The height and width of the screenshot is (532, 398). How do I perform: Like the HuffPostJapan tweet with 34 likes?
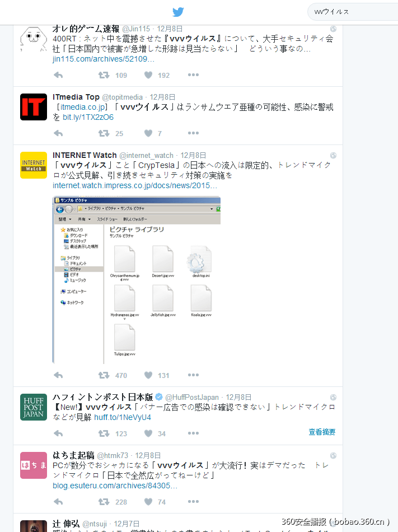tap(148, 433)
